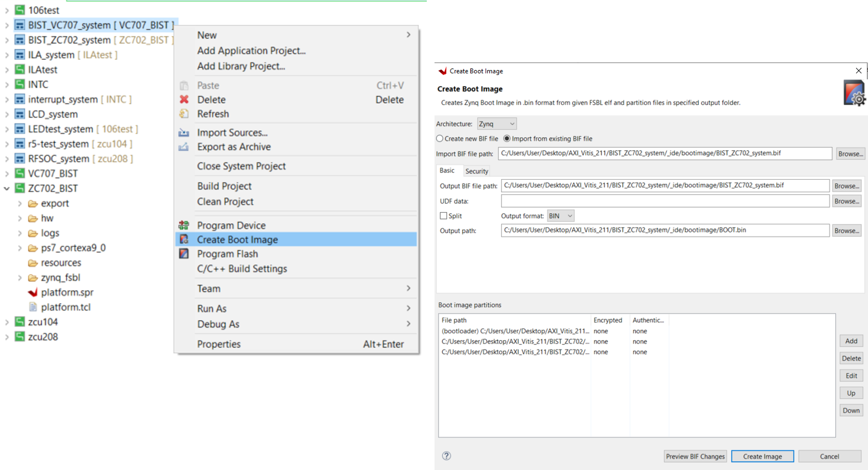Image resolution: width=868 pixels, height=470 pixels.
Task: Click the logs folder icon
Action: [33, 233]
